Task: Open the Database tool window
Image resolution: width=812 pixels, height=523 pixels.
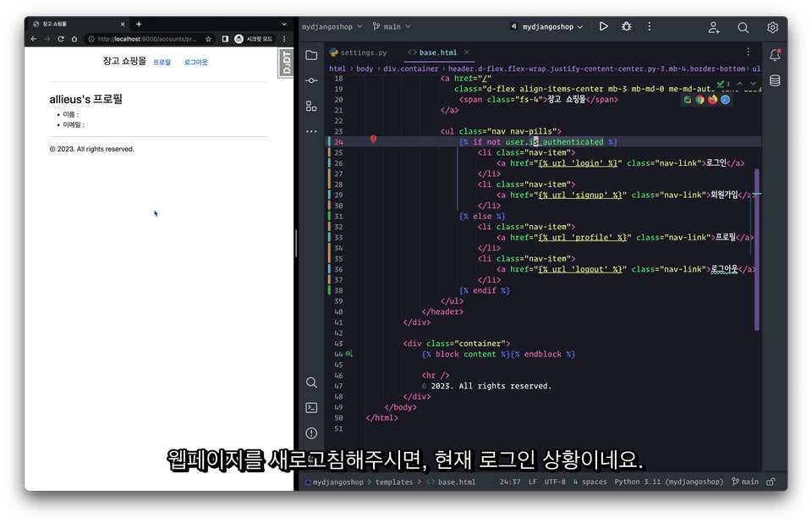Action: pos(775,81)
